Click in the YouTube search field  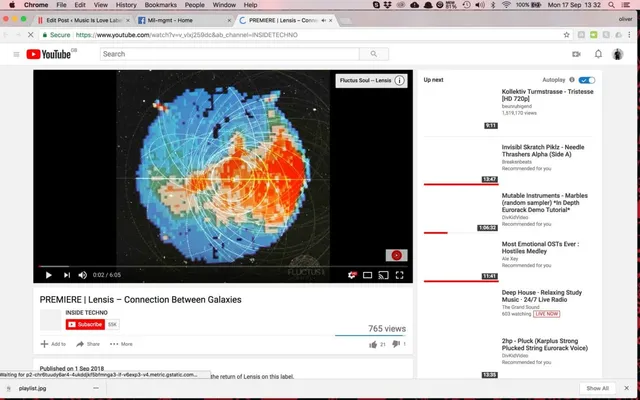click(x=230, y=54)
